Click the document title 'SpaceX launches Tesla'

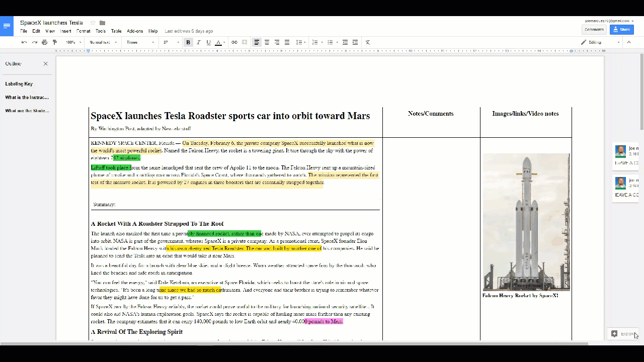coord(52,23)
